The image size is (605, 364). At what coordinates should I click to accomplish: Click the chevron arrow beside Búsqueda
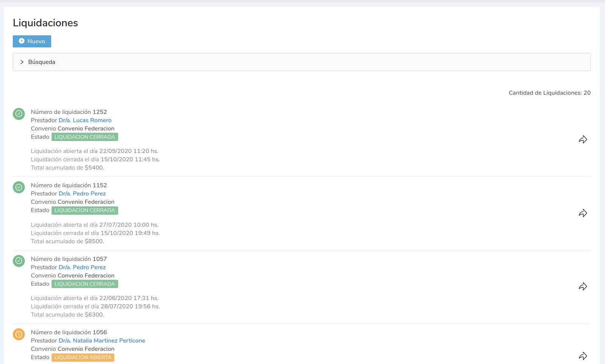[x=22, y=62]
